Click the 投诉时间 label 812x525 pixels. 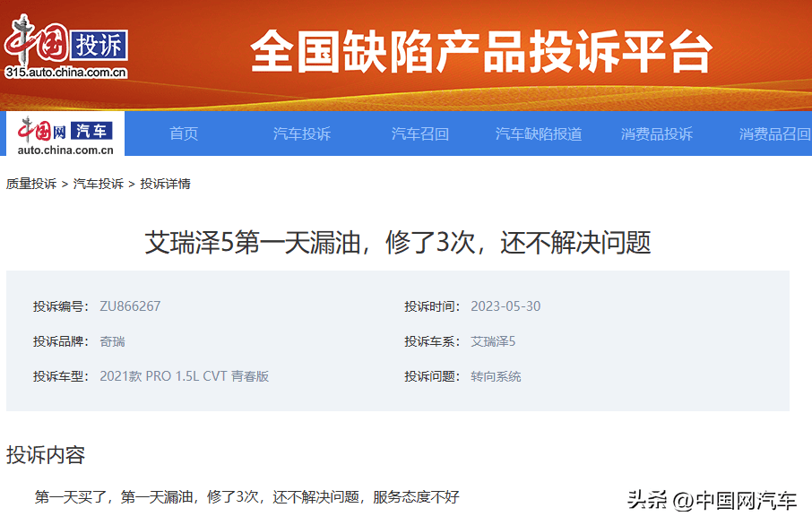click(x=432, y=306)
